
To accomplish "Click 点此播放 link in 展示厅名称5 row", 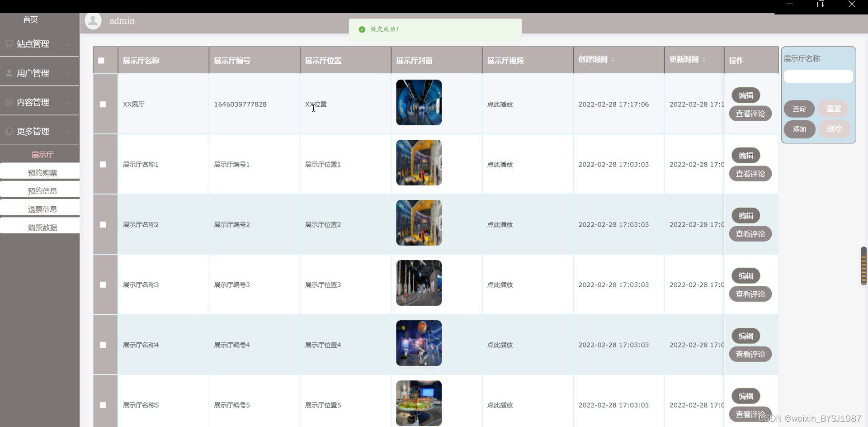I will (500, 405).
